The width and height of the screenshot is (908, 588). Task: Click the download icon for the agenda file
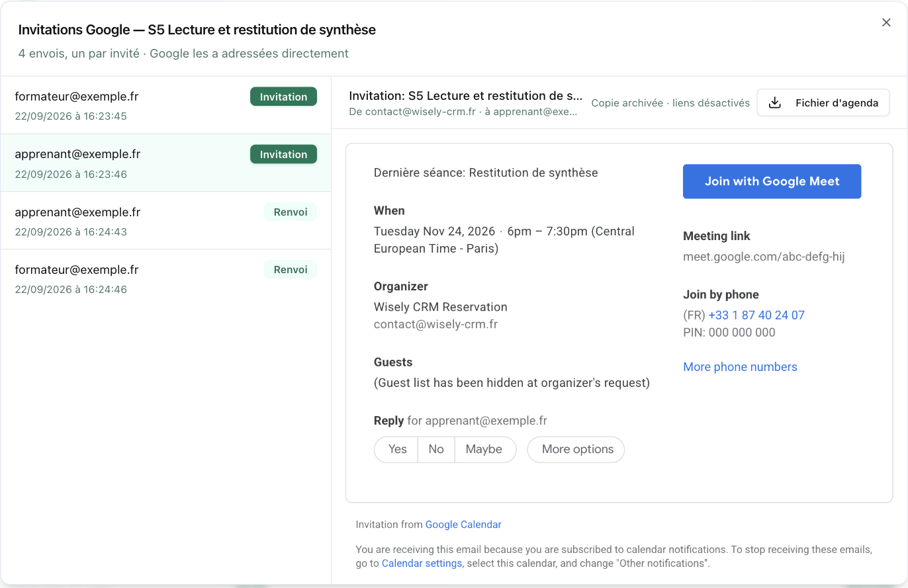tap(774, 103)
